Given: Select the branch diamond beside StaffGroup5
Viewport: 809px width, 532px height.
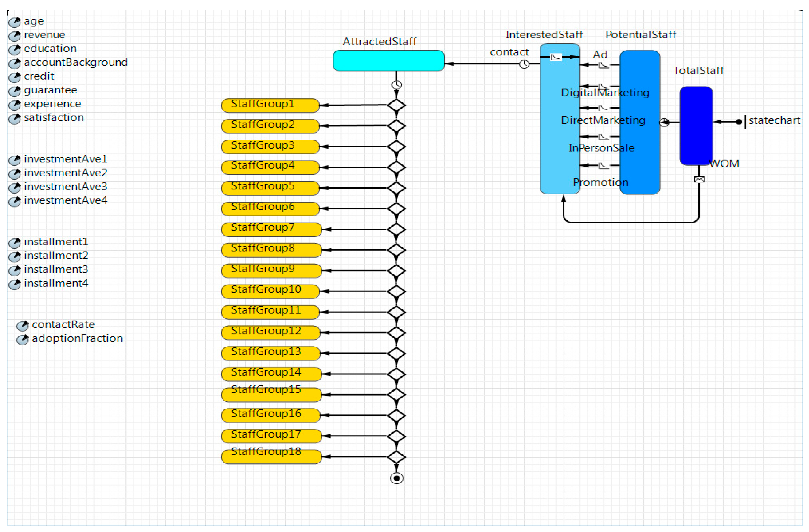Looking at the screenshot, I should click(x=396, y=188).
